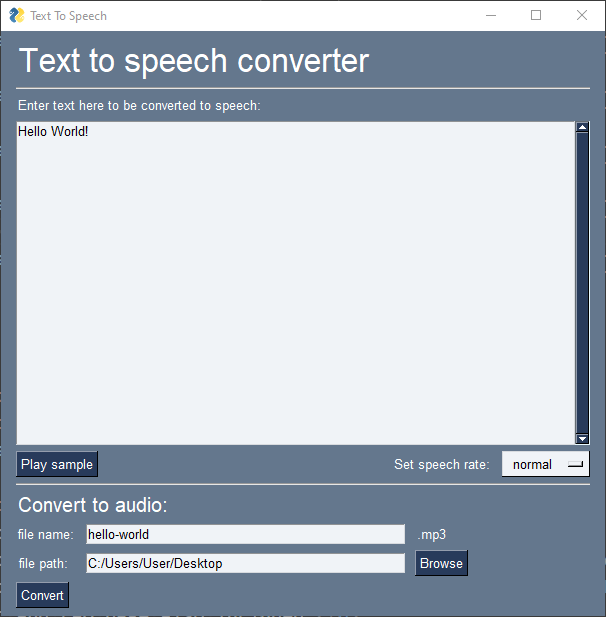Close the Text To Speech window
Image resolution: width=606 pixels, height=617 pixels.
tap(582, 15)
